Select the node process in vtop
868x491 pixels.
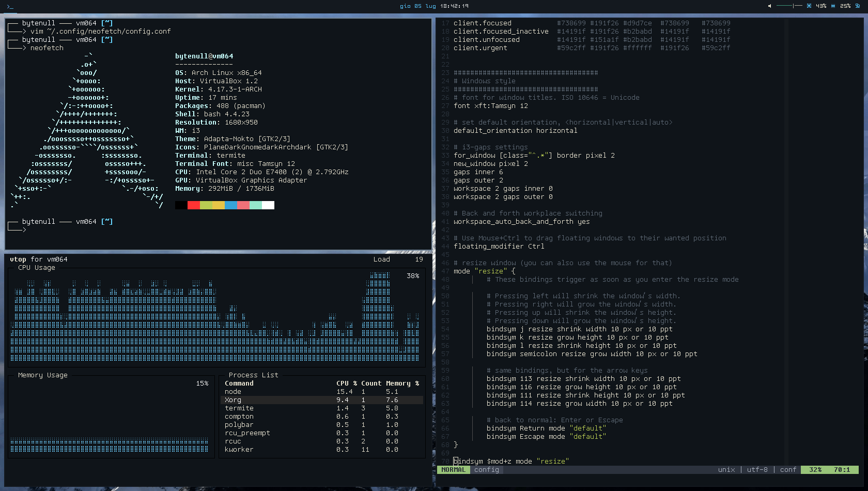click(322, 392)
